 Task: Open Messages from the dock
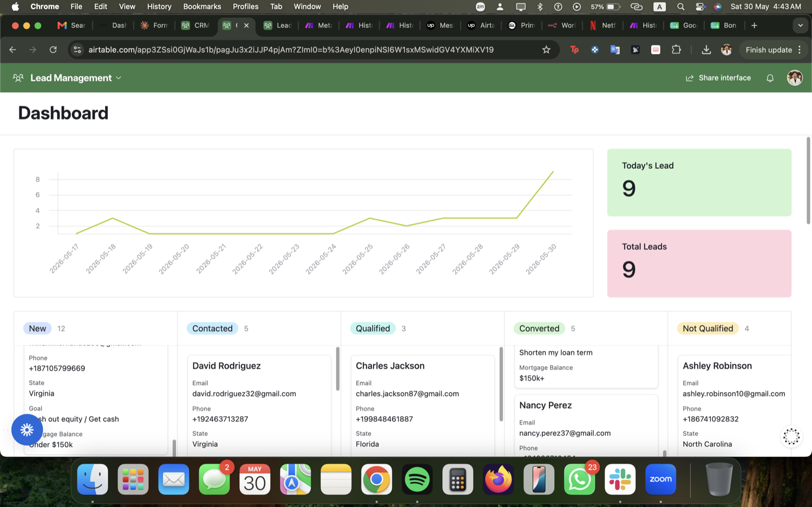click(x=214, y=479)
